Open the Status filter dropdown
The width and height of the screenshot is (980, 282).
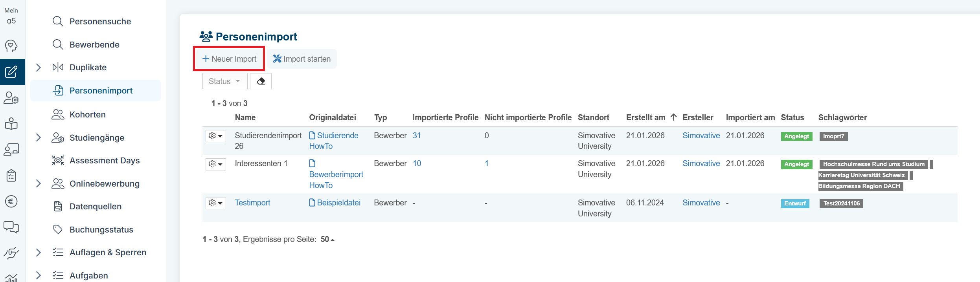[x=224, y=81]
